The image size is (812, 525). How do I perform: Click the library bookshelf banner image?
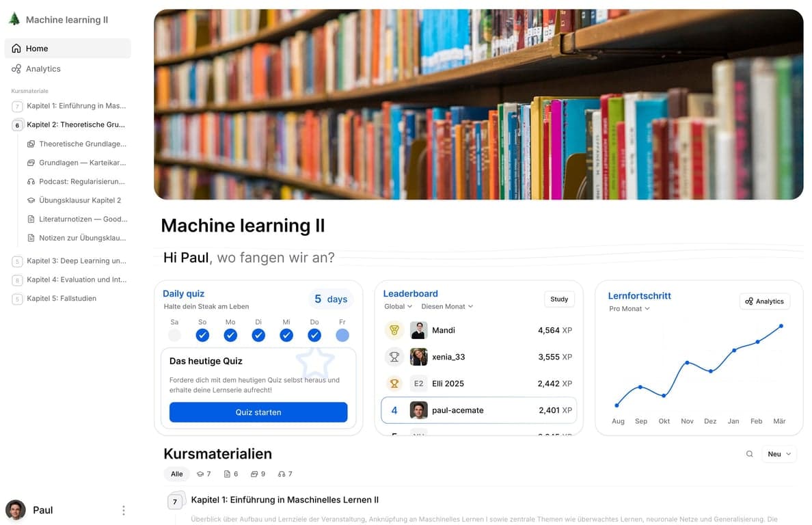[478, 104]
